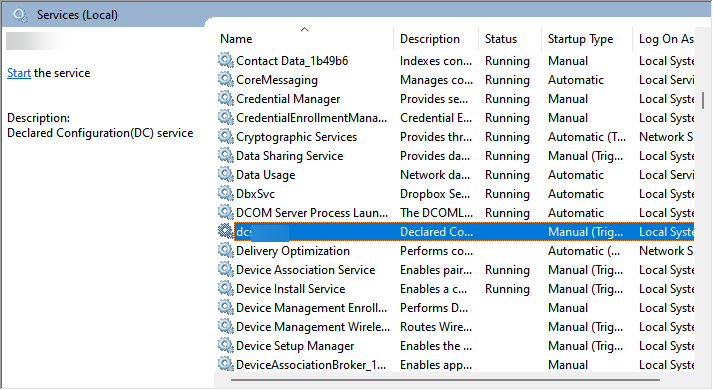Click the Start service link
The height and width of the screenshot is (390, 713).
click(19, 73)
